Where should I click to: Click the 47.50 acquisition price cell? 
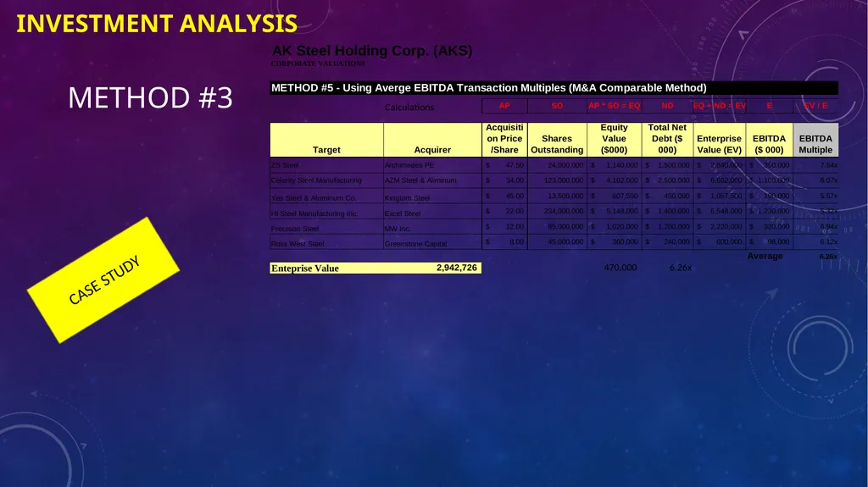click(504, 165)
